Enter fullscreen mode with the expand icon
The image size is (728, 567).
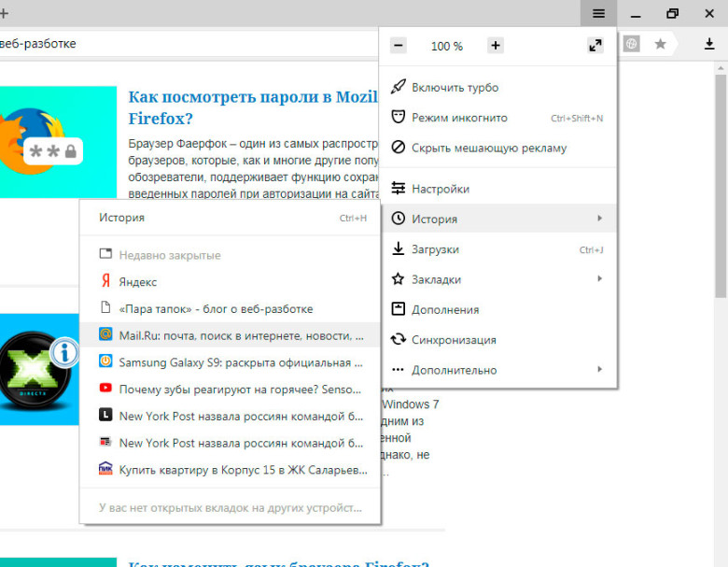(595, 45)
